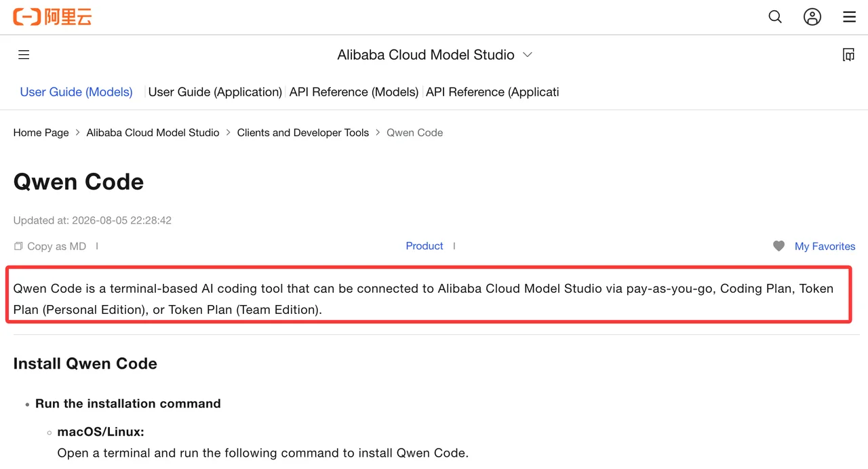Screen dimensions: 868x469
Task: Click the macOS/Linux: sub-bullet
Action: [100, 432]
